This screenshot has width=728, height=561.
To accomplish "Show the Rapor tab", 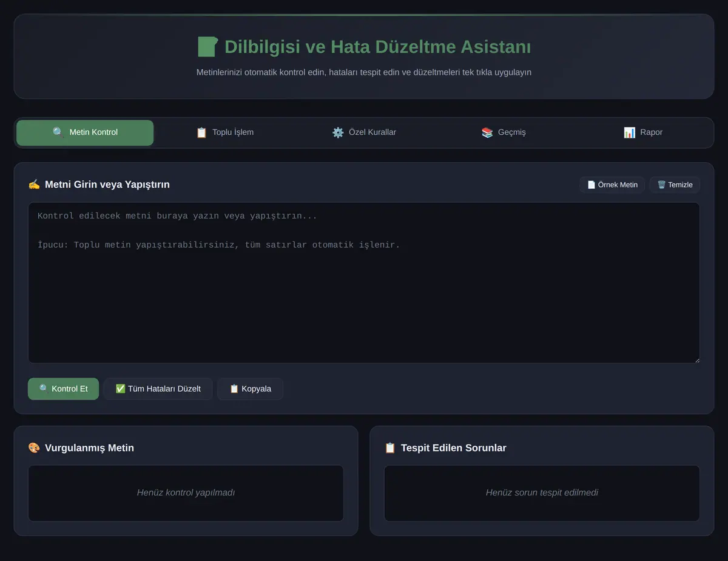I will 643,132.
